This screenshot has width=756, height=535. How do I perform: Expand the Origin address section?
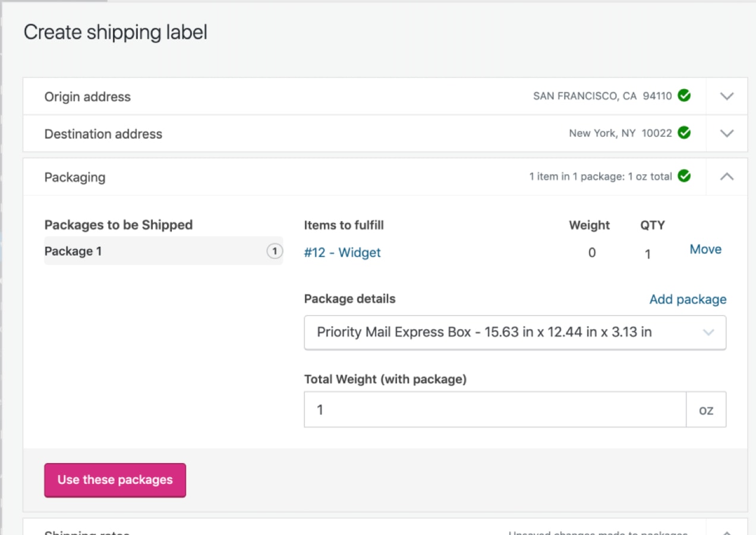[x=726, y=96]
